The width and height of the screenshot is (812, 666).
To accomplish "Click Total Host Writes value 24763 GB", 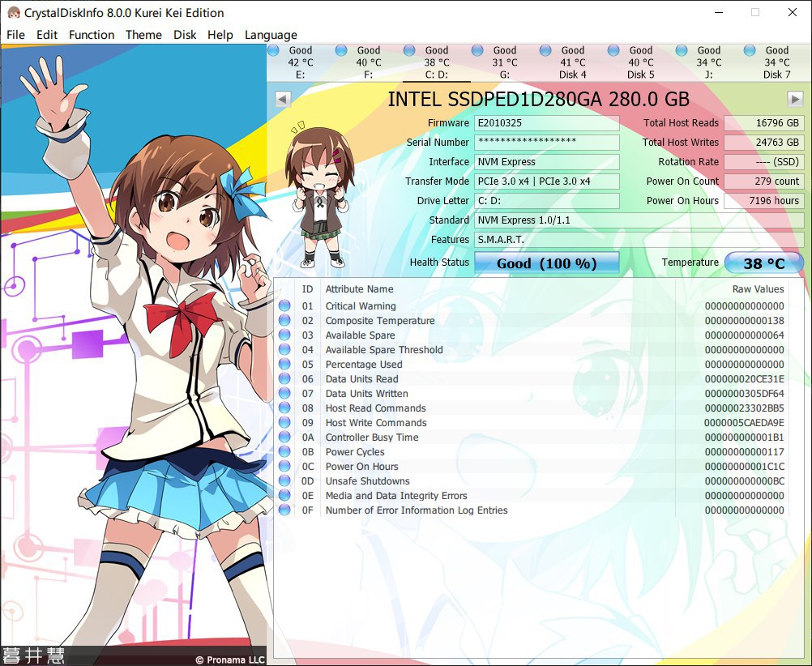I will click(764, 142).
